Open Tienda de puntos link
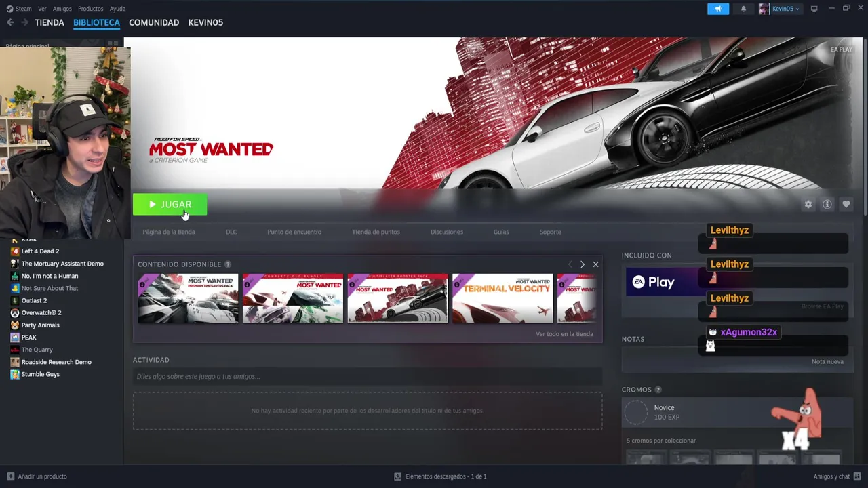 [x=376, y=232]
